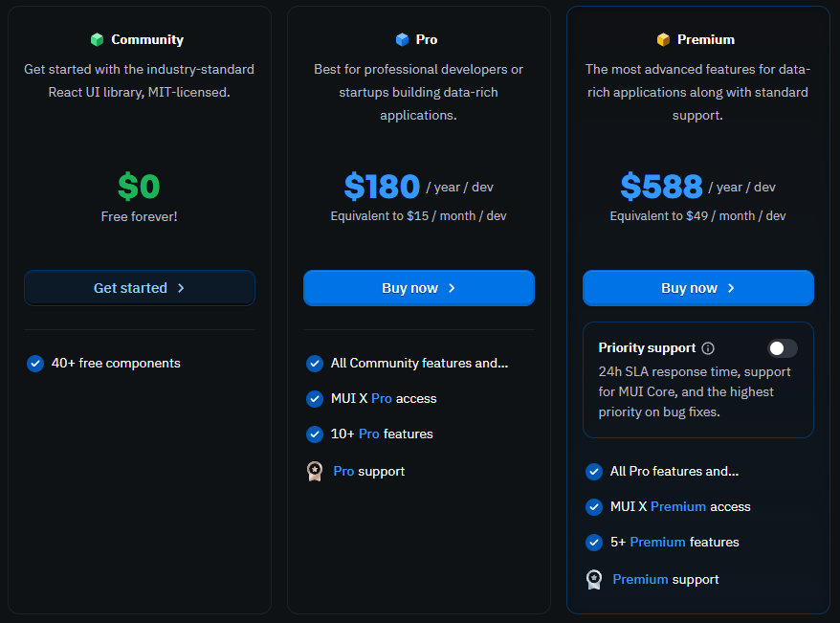Click the Get started button

[x=140, y=288]
